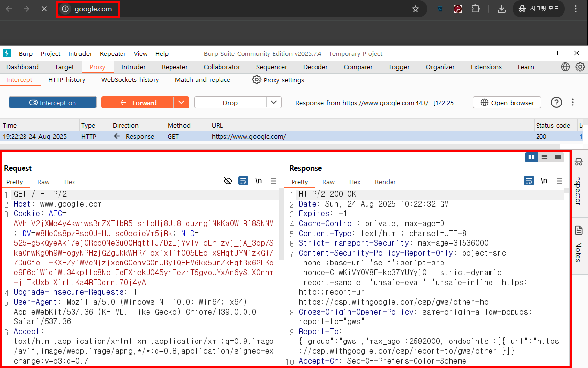
Task: Click the Open browser button
Action: (507, 103)
